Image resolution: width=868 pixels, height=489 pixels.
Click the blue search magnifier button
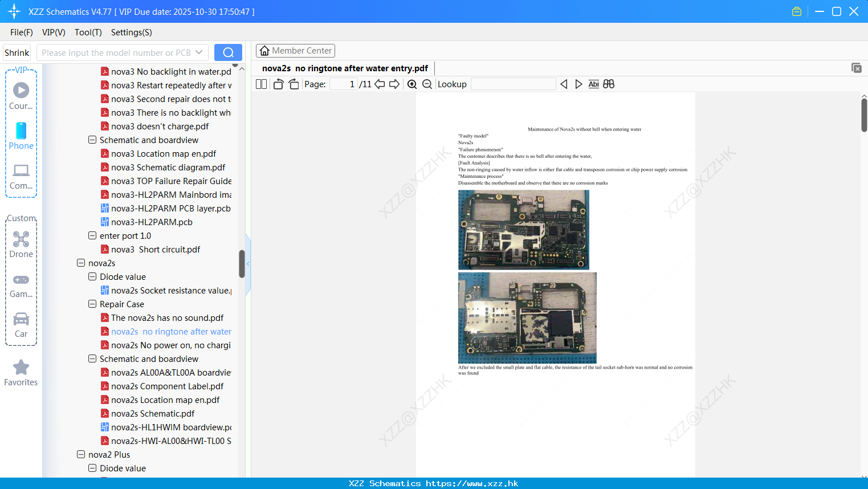[228, 52]
